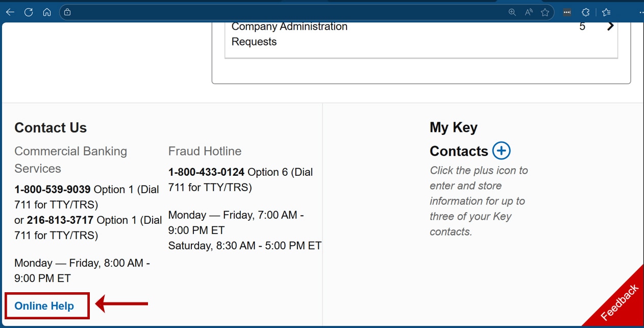644x328 pixels.
Task: Click the 1-800-539-9039 phone number
Action: pyautogui.click(x=53, y=190)
